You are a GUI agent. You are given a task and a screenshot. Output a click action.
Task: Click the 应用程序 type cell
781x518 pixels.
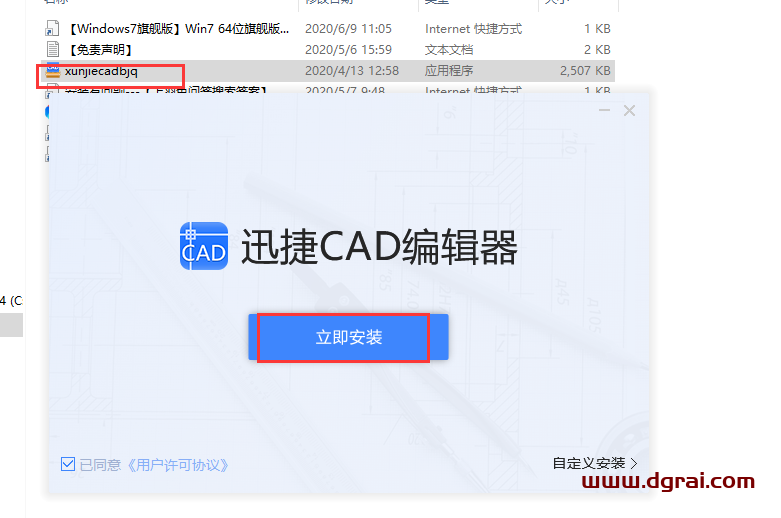449,71
